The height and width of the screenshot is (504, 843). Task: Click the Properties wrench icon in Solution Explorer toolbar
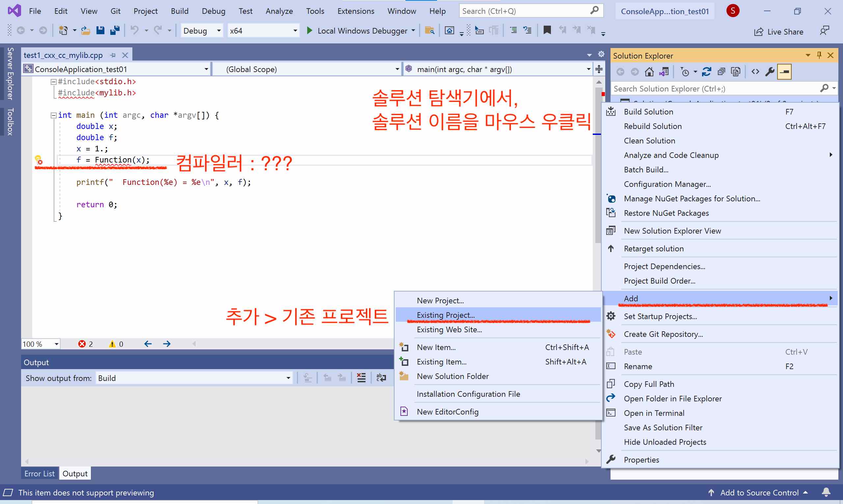(770, 72)
